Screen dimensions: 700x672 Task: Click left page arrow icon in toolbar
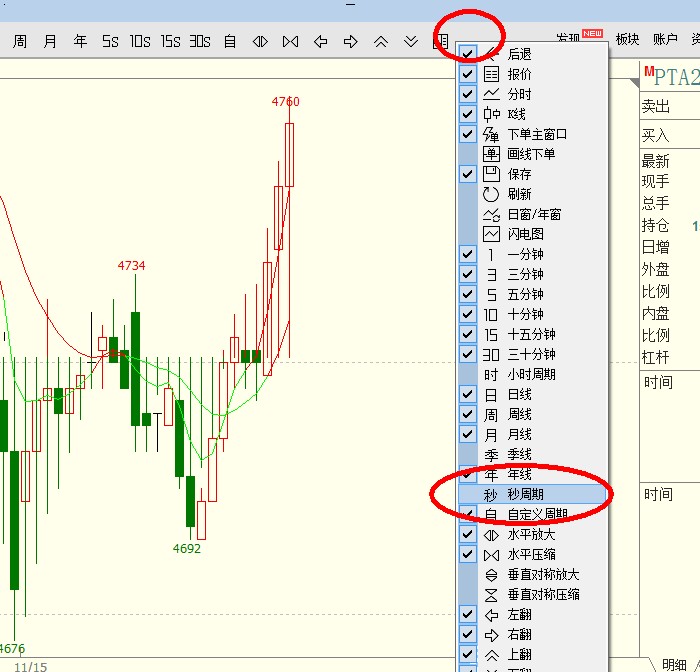coord(321,42)
